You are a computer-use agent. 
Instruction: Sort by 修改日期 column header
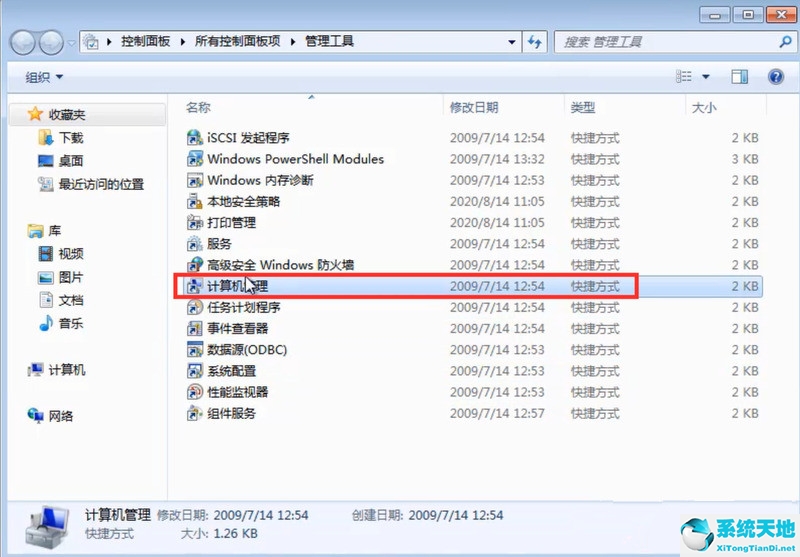pyautogui.click(x=473, y=108)
